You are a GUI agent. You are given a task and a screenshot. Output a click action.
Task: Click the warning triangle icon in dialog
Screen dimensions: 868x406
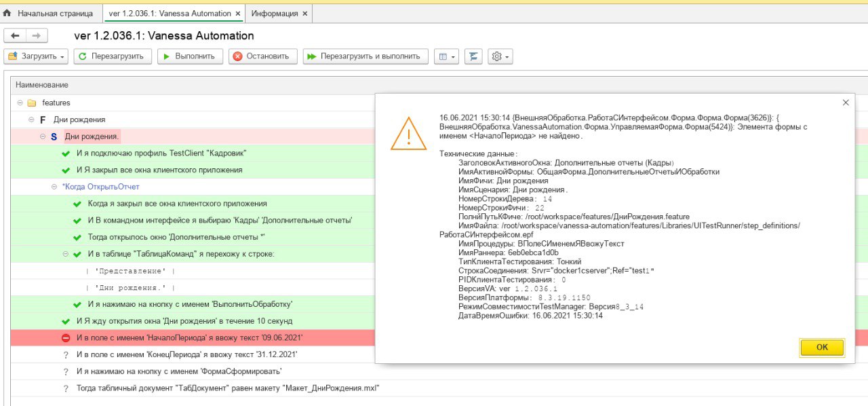coord(408,134)
